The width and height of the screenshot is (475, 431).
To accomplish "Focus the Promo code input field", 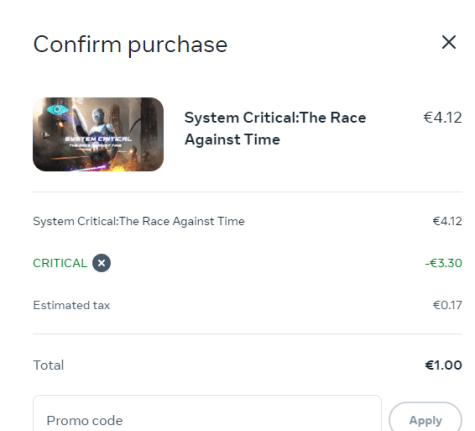I will 207,414.
